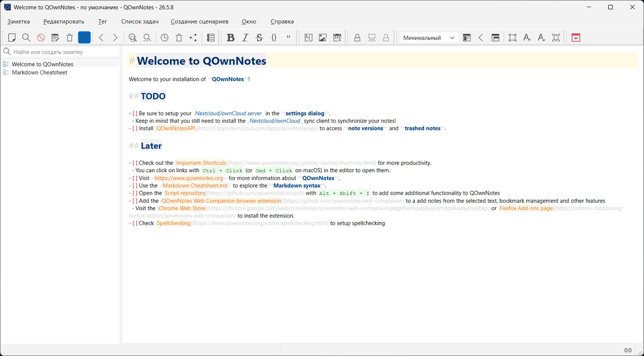Open the Справка menu
Viewport: 644px width, 356px height.
282,21
